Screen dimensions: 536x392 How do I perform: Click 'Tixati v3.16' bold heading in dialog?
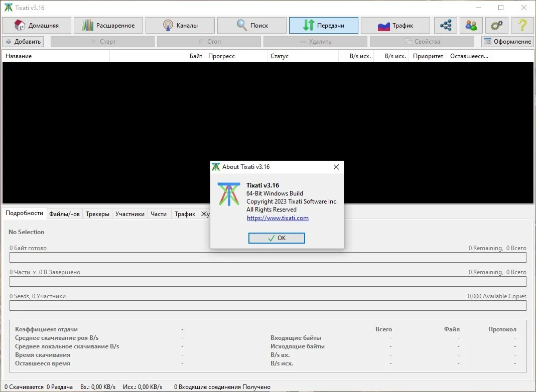click(262, 185)
